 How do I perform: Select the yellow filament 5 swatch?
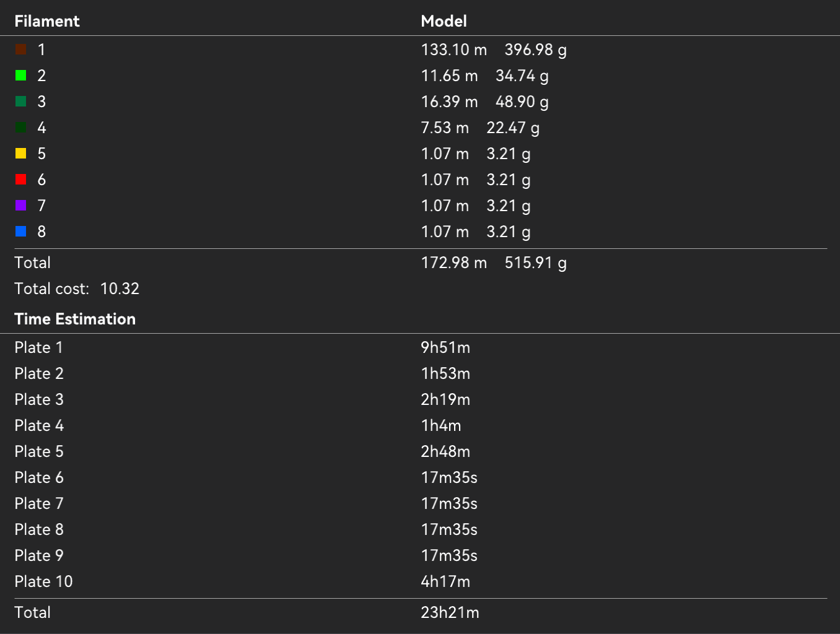pyautogui.click(x=20, y=154)
